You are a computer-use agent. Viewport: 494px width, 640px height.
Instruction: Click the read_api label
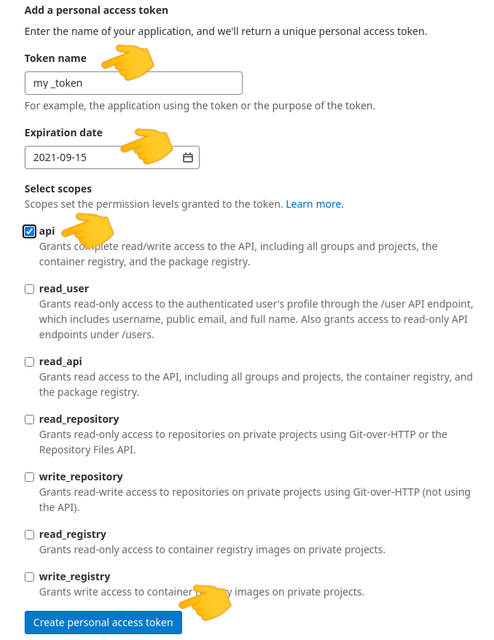coord(60,362)
